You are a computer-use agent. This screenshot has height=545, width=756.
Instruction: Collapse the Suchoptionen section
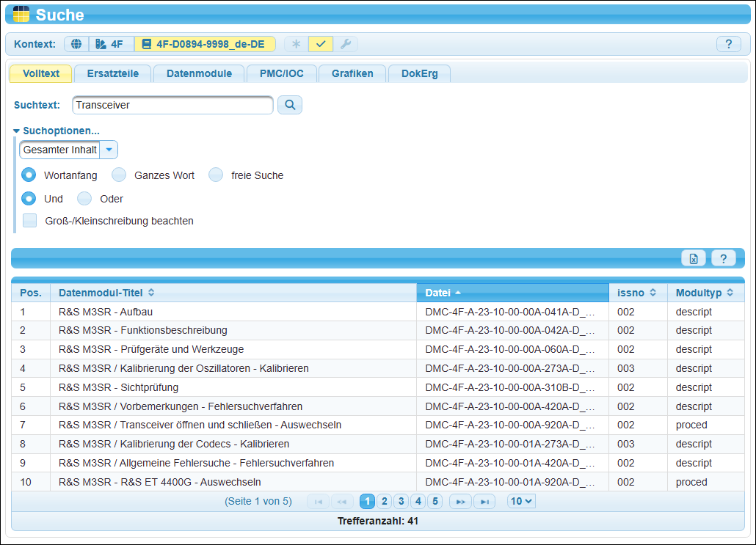click(x=57, y=131)
